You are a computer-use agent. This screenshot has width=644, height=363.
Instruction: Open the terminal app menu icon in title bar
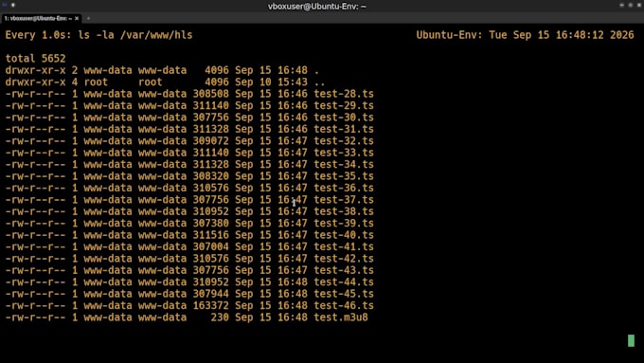click(x=5, y=5)
